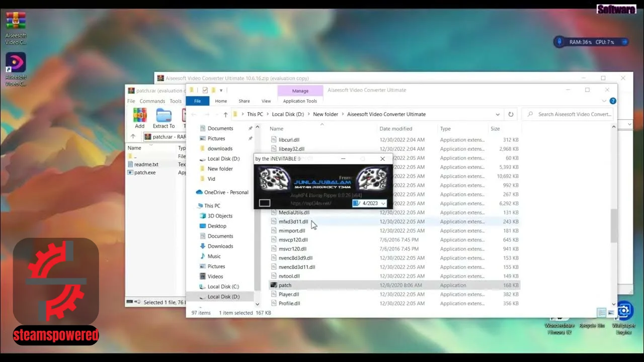Image resolution: width=644 pixels, height=362 pixels.
Task: Select Local Disk (C:) in navigation pane
Action: coord(223,287)
